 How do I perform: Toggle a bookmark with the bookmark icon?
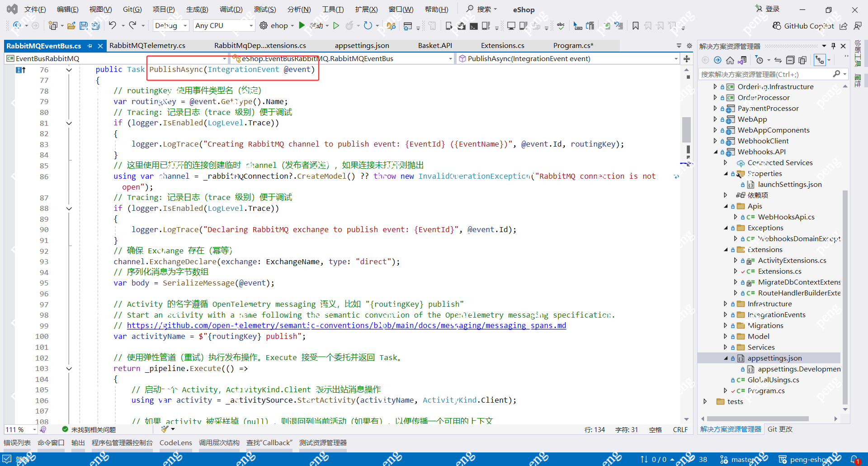[636, 26]
